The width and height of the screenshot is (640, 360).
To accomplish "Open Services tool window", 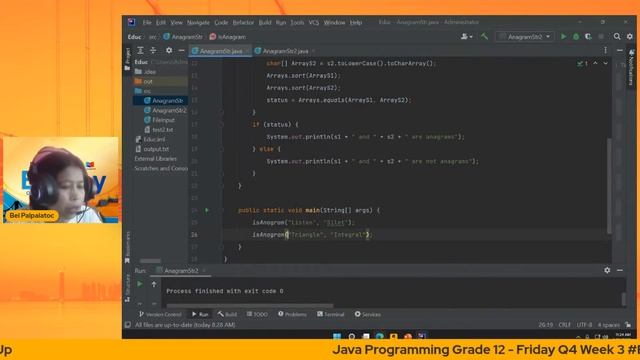I will (367, 314).
